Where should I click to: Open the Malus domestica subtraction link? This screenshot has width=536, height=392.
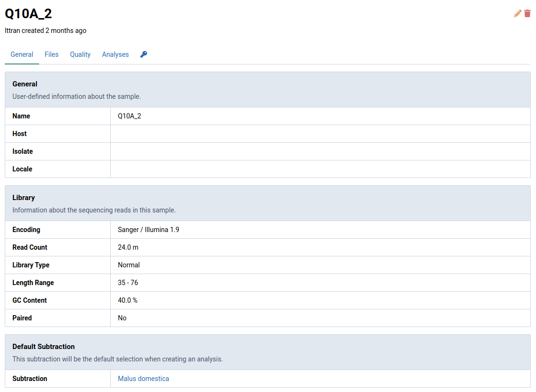[143, 378]
